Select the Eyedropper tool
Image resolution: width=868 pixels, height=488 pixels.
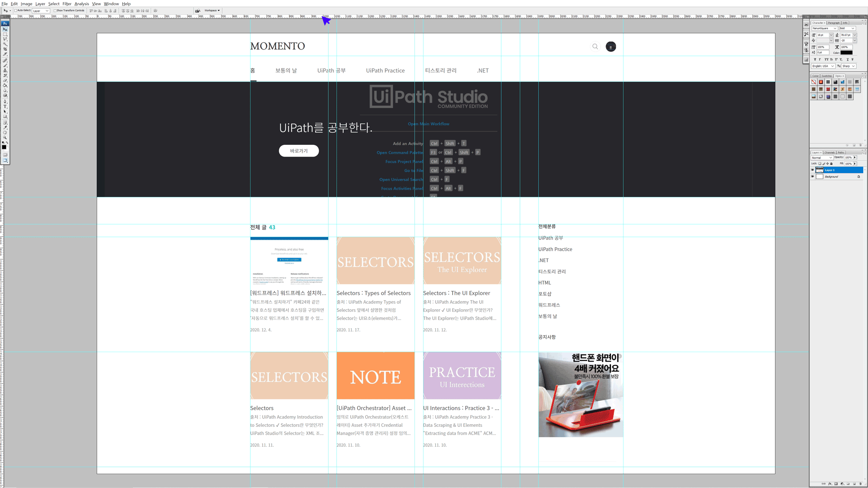click(5, 127)
